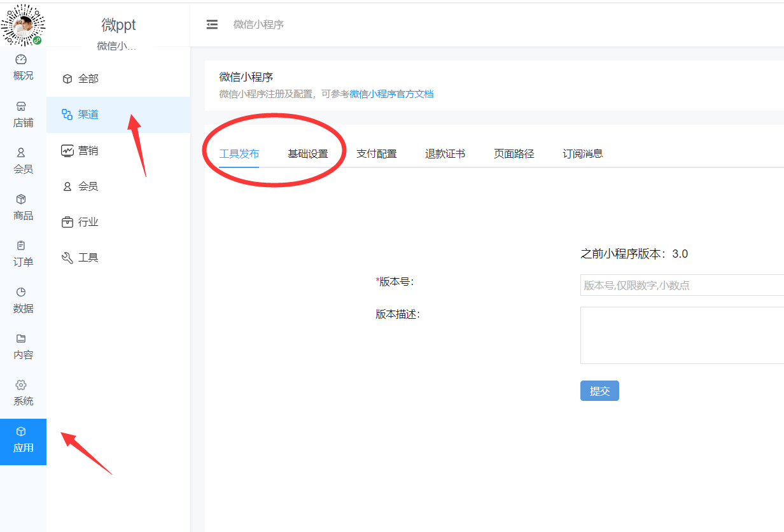Switch to the 订阅消息 tab
This screenshot has width=784, height=532.
pyautogui.click(x=582, y=154)
